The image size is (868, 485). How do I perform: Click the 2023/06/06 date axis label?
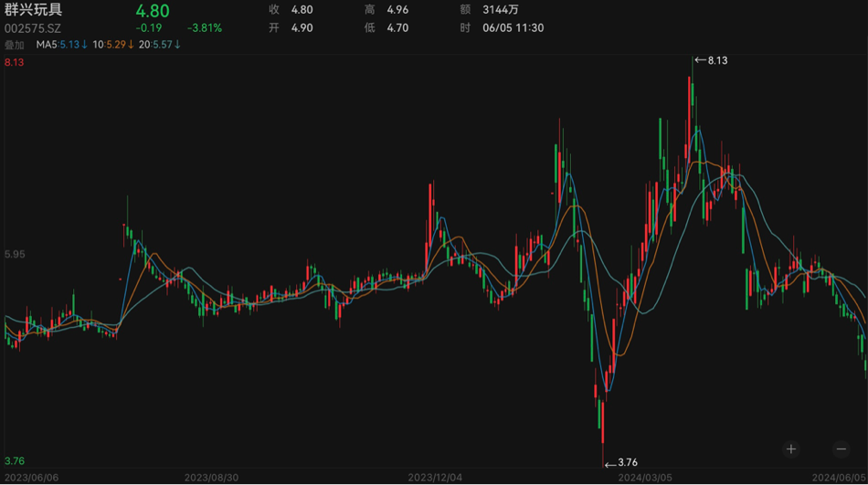click(x=32, y=478)
